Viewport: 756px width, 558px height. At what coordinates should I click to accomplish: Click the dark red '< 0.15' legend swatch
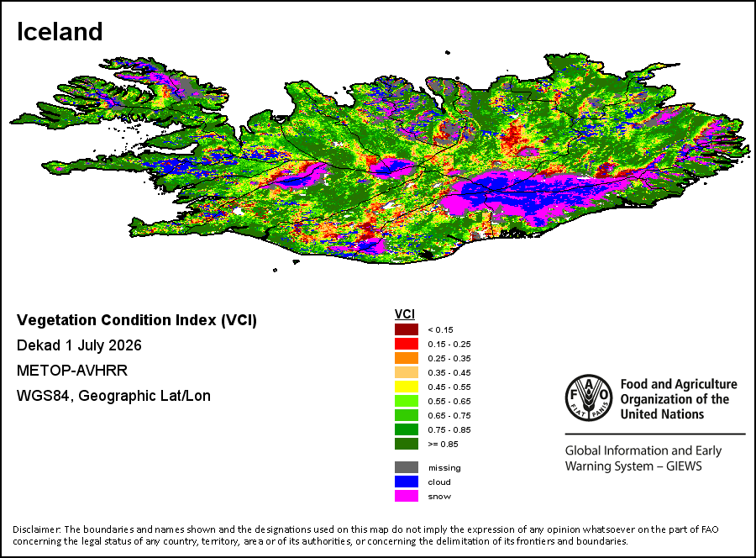pyautogui.click(x=407, y=330)
